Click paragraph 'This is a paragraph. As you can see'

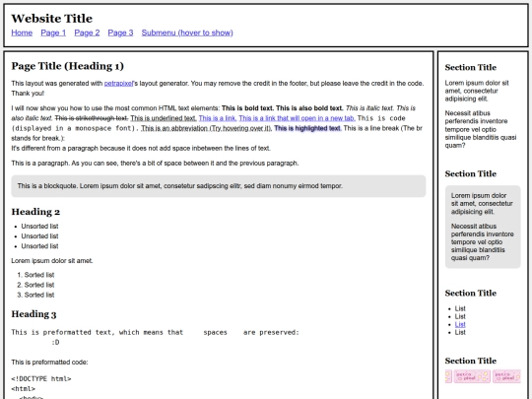pyautogui.click(x=155, y=164)
